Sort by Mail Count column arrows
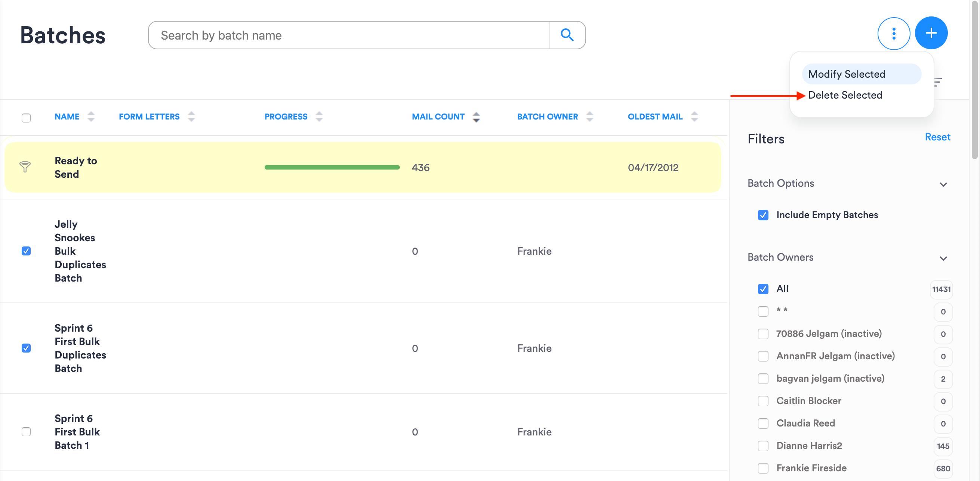Screen dimensions: 980x481 (476, 117)
